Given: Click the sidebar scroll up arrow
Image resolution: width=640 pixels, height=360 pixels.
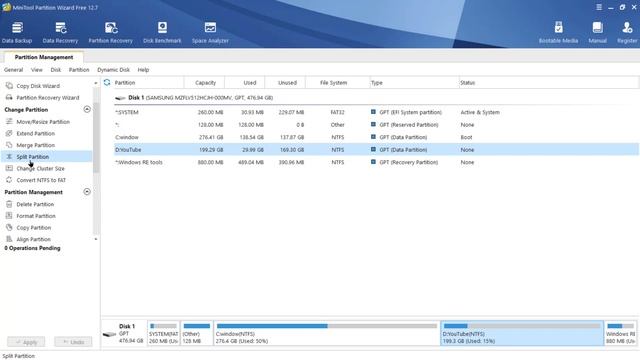Looking at the screenshot, I should coord(96,83).
